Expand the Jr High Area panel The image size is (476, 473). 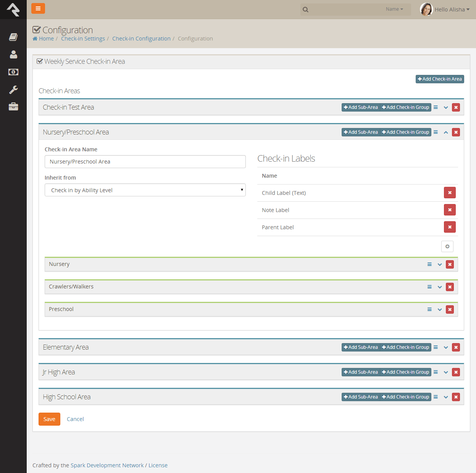coord(446,373)
